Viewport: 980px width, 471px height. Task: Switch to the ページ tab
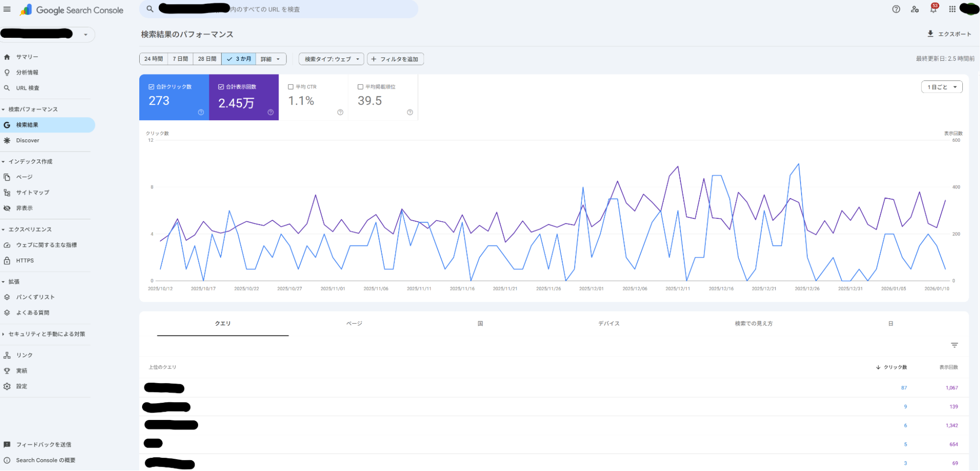[x=354, y=324]
